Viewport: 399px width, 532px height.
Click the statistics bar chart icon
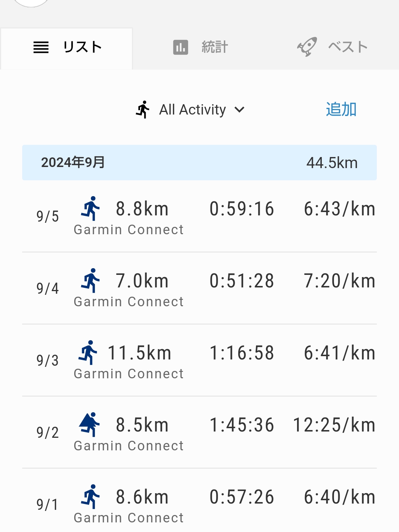coord(181,47)
